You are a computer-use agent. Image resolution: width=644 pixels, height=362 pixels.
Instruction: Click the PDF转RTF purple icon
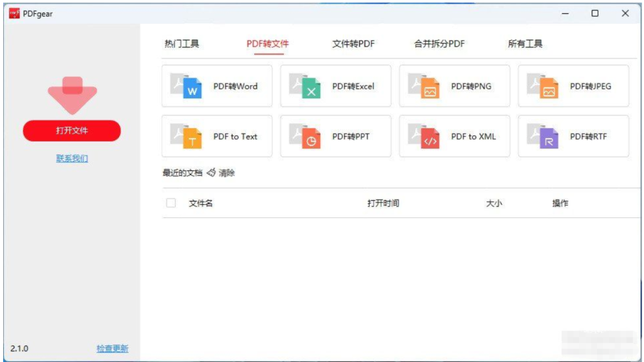point(543,136)
